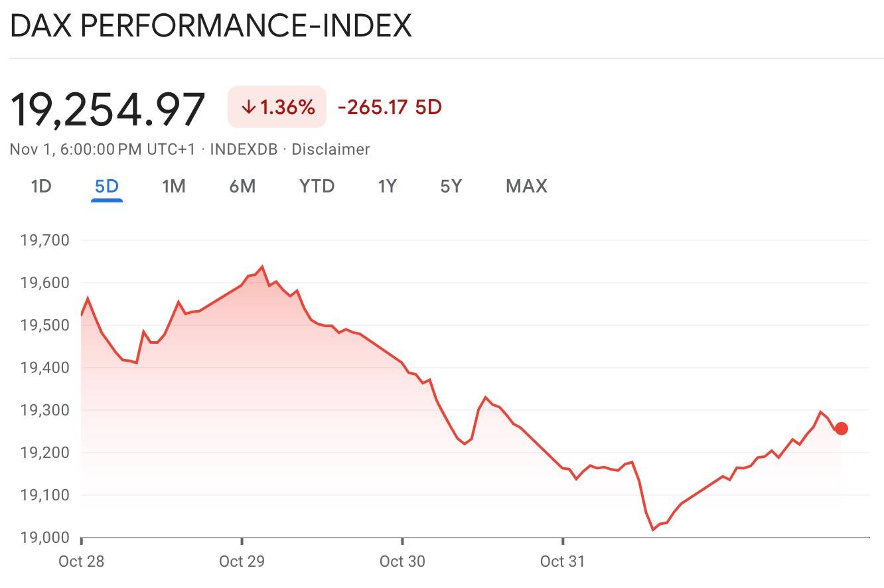View the 5Y chart range

pos(451,186)
